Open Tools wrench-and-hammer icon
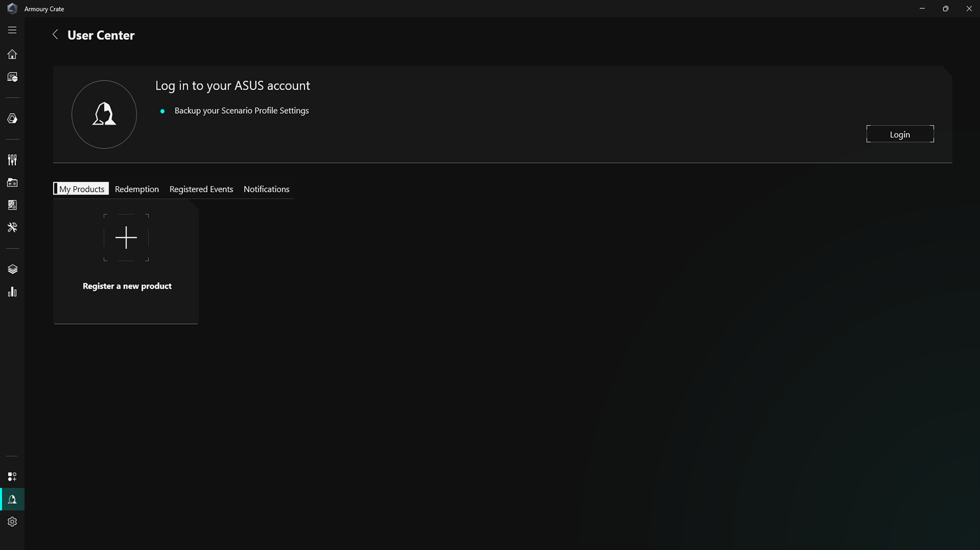 click(x=12, y=227)
